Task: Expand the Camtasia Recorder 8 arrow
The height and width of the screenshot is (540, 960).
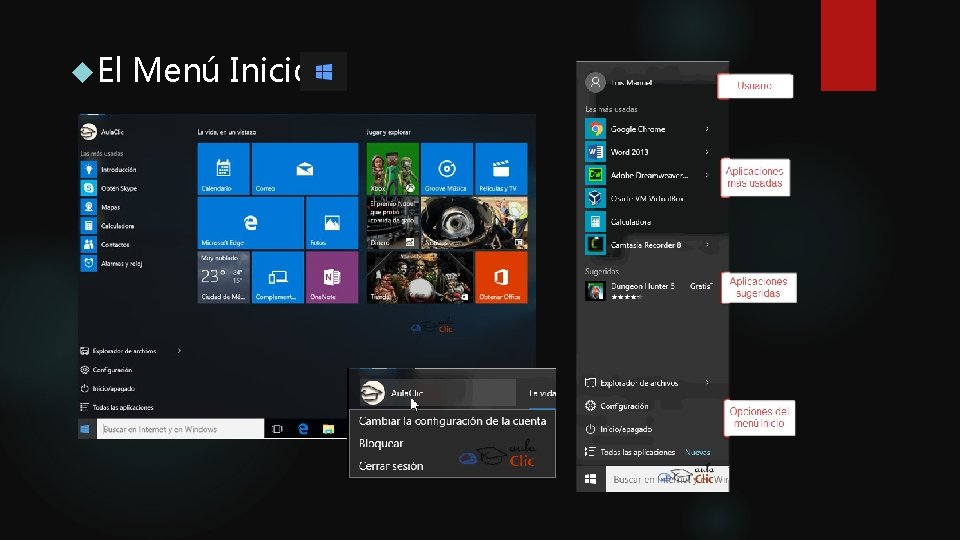Action: click(x=707, y=245)
